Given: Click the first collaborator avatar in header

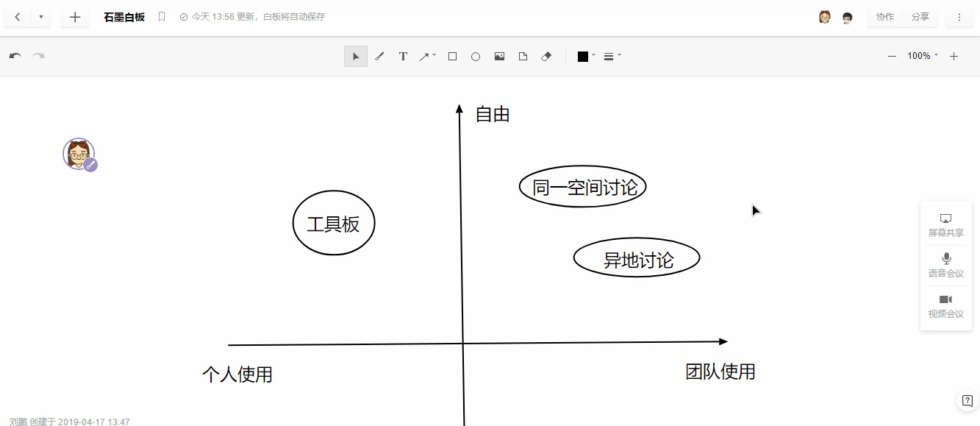Looking at the screenshot, I should 825,17.
